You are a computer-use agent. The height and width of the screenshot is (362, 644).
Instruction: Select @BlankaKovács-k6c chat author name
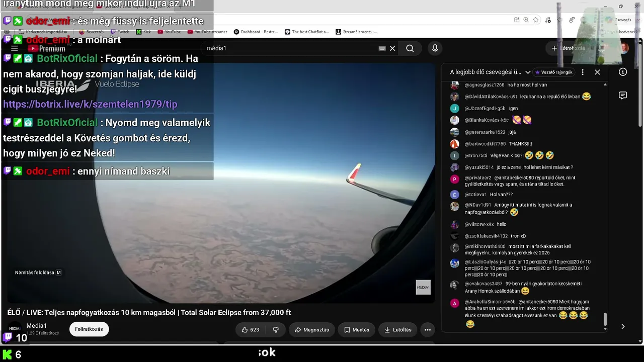pyautogui.click(x=487, y=120)
